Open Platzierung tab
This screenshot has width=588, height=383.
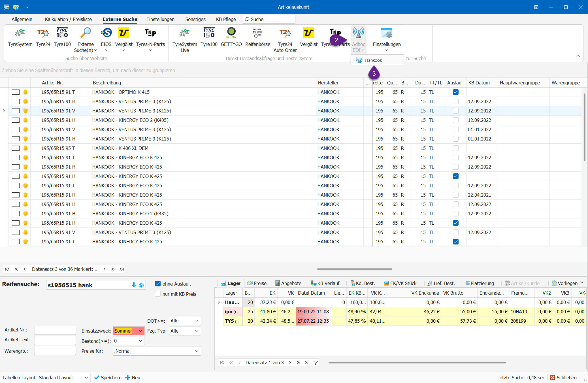479,283
